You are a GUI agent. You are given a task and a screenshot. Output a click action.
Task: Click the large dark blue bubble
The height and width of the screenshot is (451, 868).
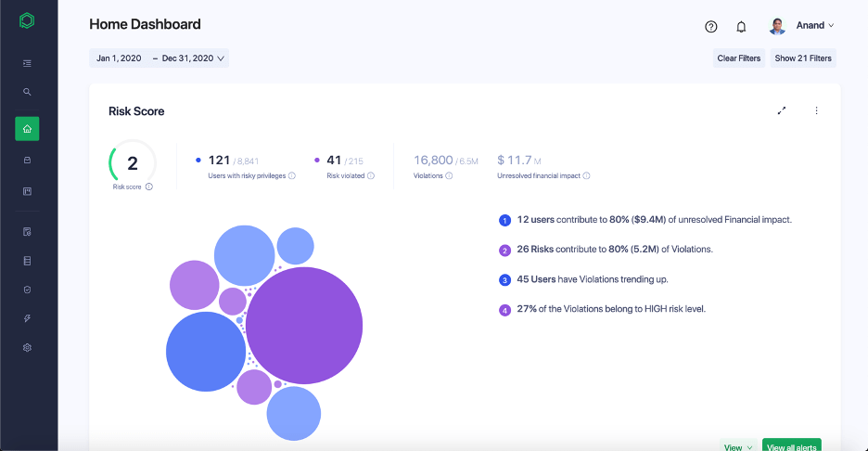[206, 352]
